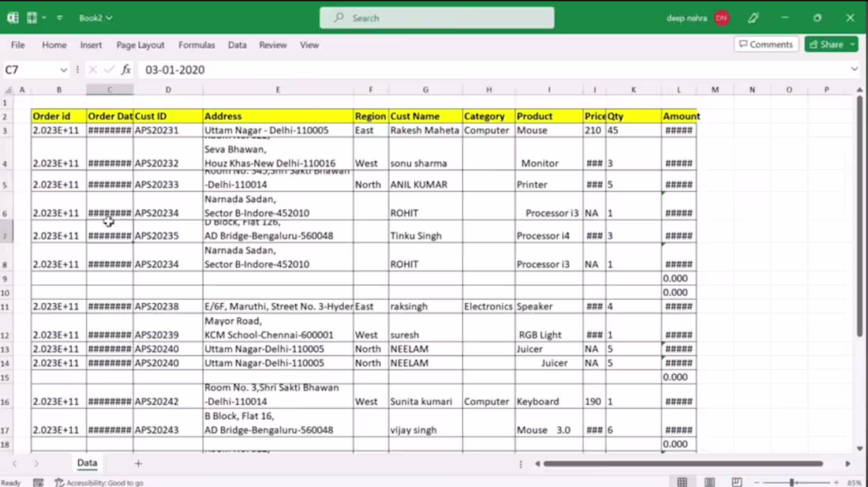Image resolution: width=868 pixels, height=487 pixels.
Task: Click the formula bar showing 03-01-2020
Action: (492, 69)
